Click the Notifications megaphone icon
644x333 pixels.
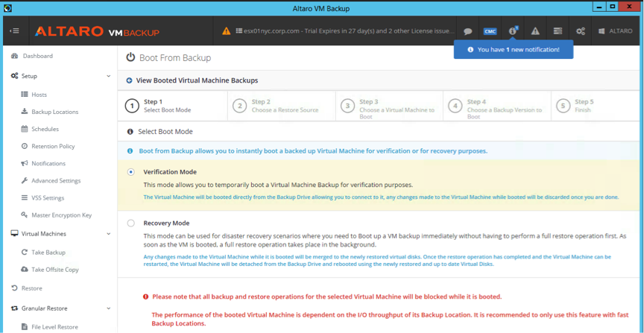coord(25,163)
